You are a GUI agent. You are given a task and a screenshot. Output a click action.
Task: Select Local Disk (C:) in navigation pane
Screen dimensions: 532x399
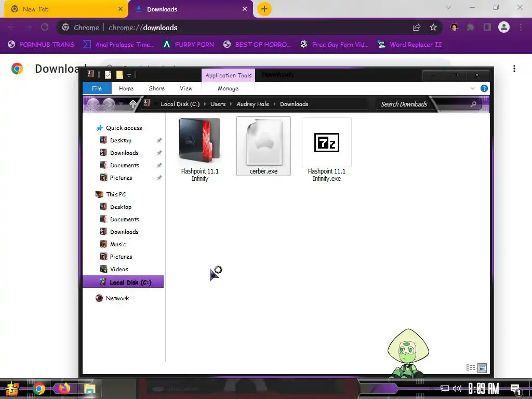point(123,282)
